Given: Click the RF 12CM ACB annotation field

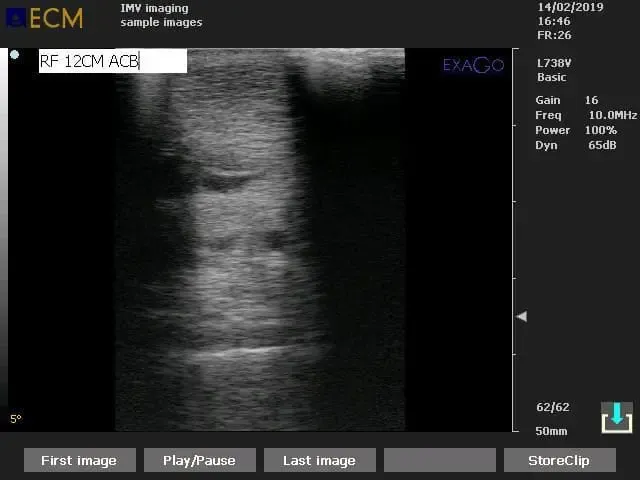Looking at the screenshot, I should point(113,61).
